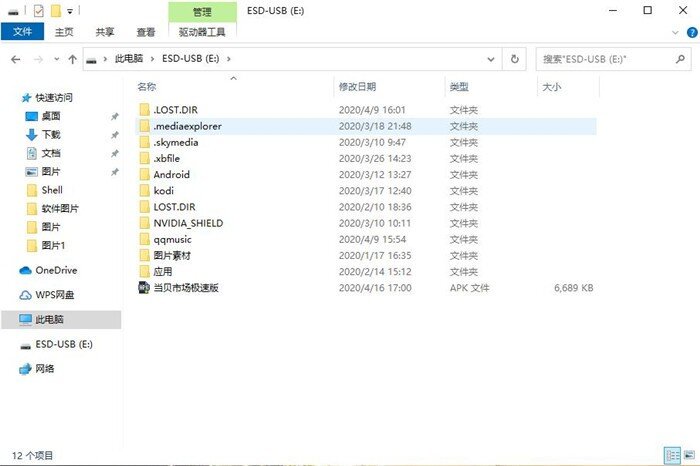This screenshot has height=466, width=700.
Task: Open the 查看 ribbon tab
Action: click(146, 32)
